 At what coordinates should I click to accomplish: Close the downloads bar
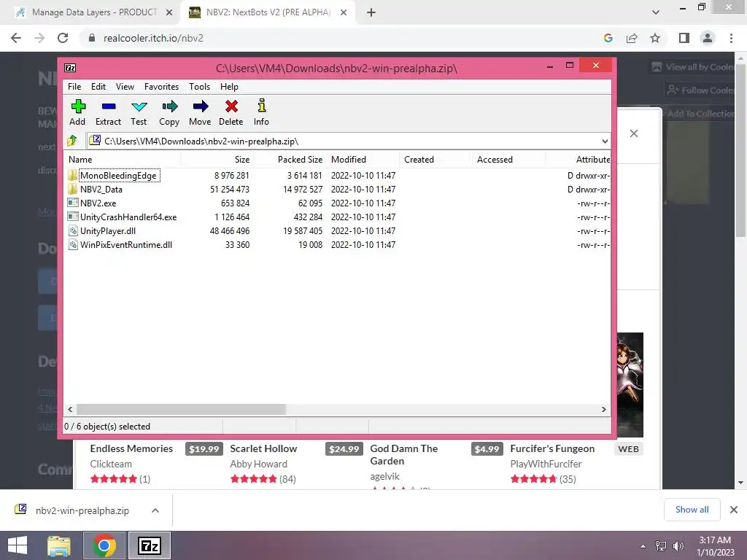[734, 510]
